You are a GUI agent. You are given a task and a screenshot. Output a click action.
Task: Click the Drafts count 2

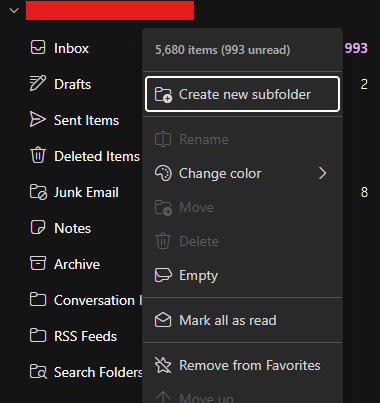(364, 84)
